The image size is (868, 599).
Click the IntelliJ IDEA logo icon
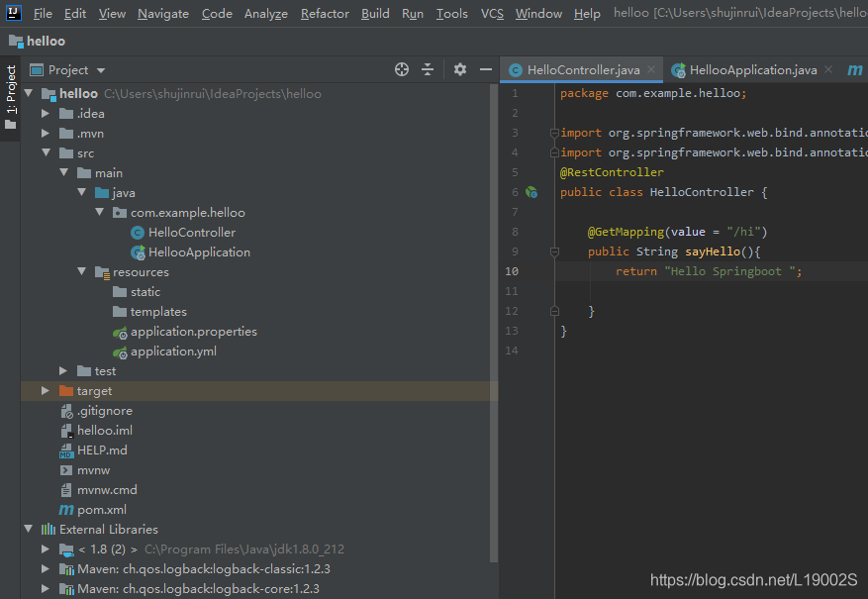click(x=13, y=12)
